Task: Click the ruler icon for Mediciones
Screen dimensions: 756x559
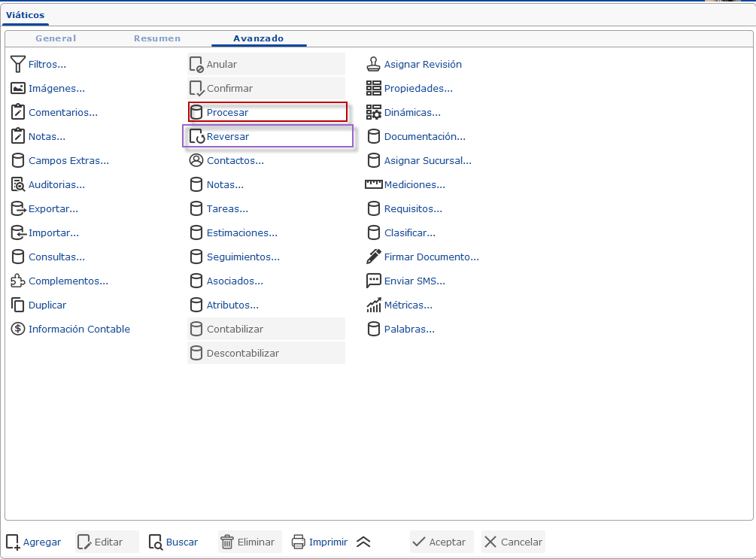Action: tap(373, 185)
